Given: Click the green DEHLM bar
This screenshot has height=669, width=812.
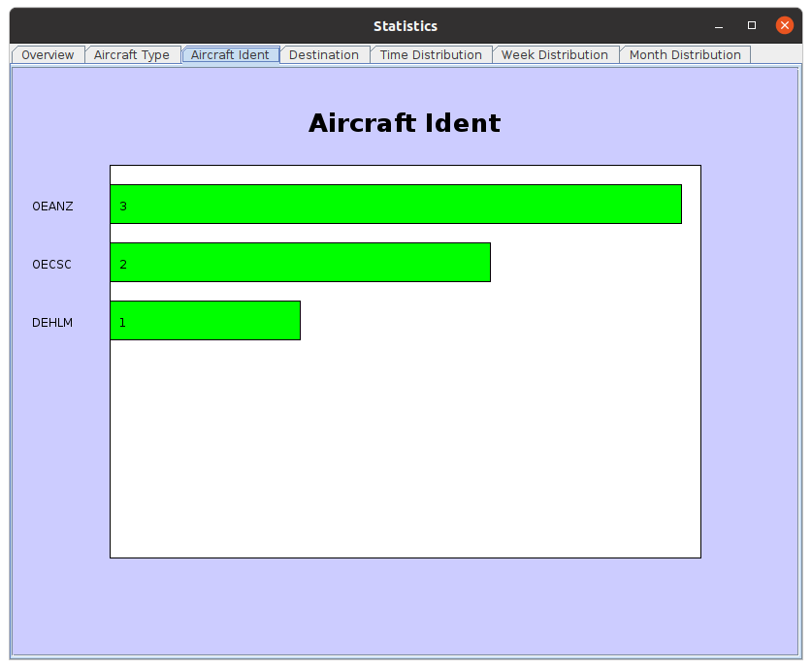Looking at the screenshot, I should (x=206, y=321).
